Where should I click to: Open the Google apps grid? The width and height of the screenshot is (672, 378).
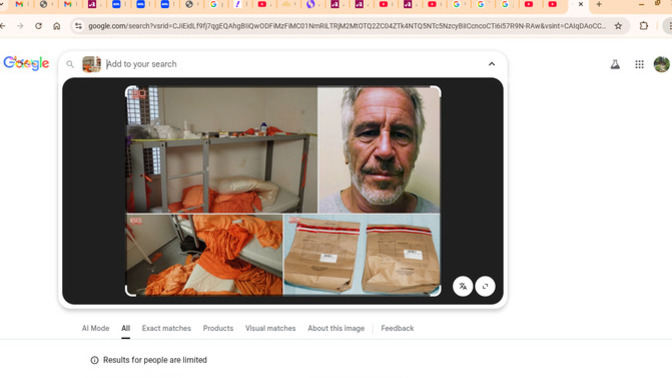click(x=639, y=64)
